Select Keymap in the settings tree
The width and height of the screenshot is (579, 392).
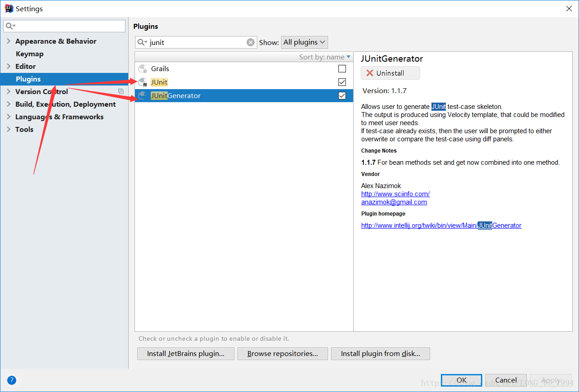30,54
